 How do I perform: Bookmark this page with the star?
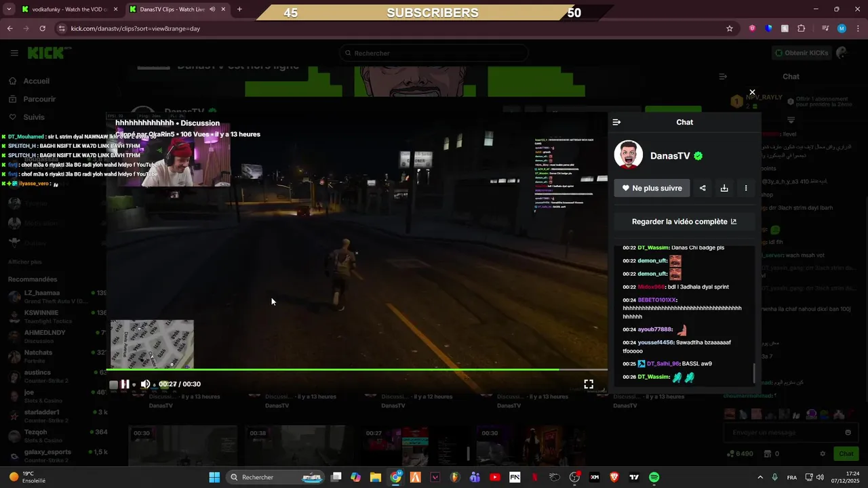730,28
